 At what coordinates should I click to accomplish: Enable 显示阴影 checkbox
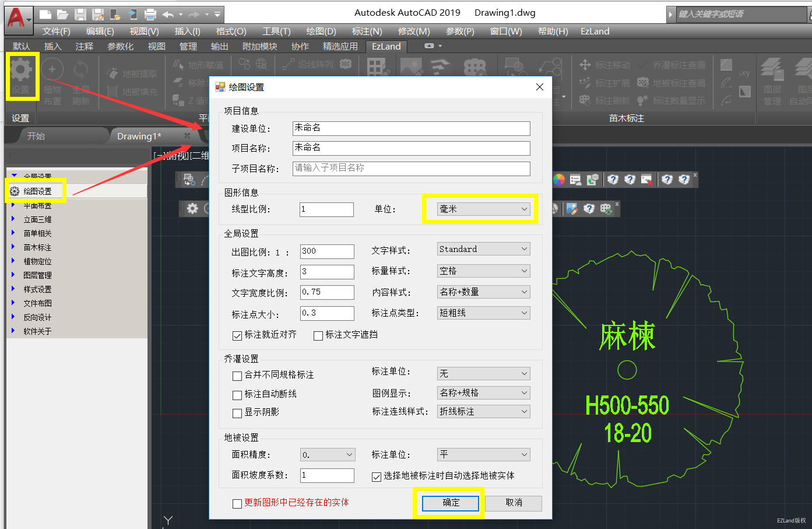237,413
